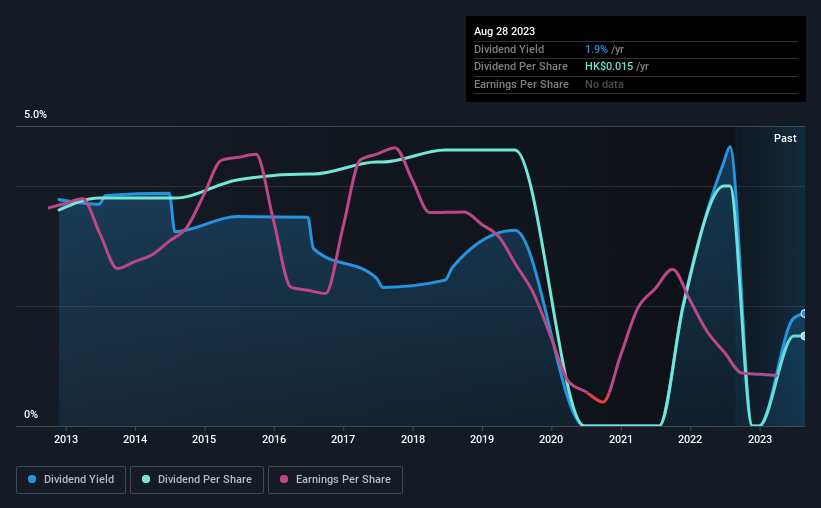The image size is (821, 508).
Task: Click the blue end-point marker on the yield line
Action: point(803,314)
